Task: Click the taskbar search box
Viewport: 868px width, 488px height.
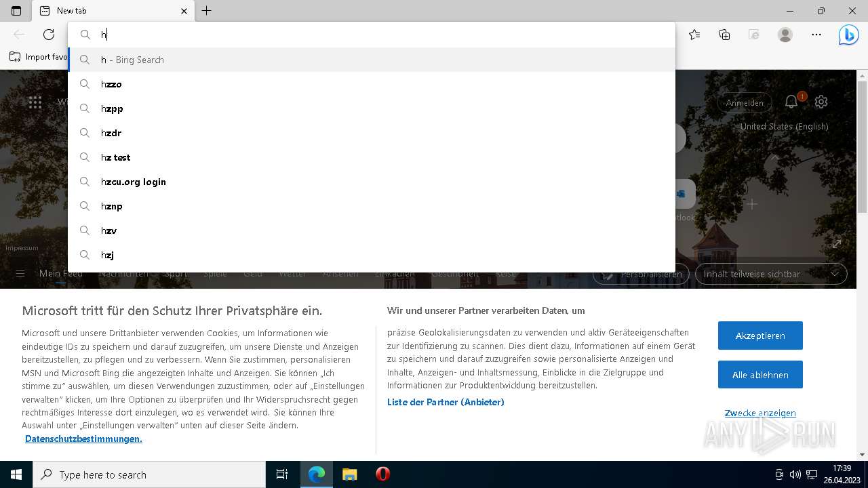Action: click(x=149, y=474)
